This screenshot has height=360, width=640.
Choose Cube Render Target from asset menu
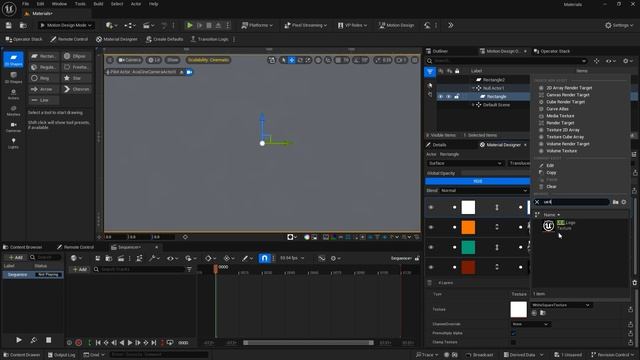tap(565, 102)
